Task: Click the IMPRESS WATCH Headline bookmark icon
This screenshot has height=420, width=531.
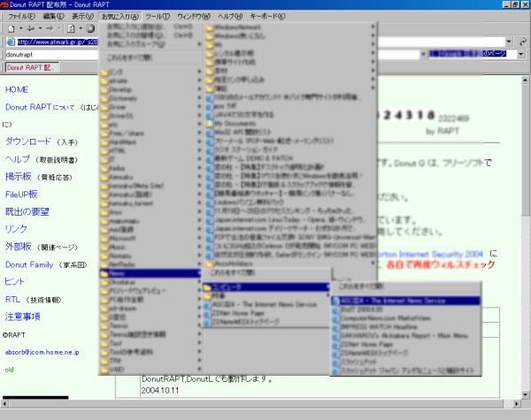Action: (x=336, y=326)
